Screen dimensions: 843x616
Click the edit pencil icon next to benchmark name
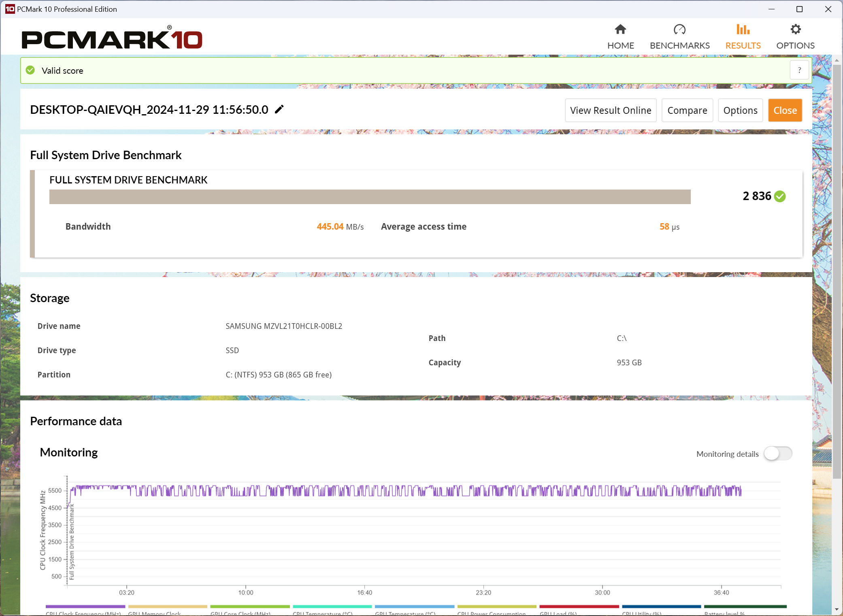[x=280, y=109]
